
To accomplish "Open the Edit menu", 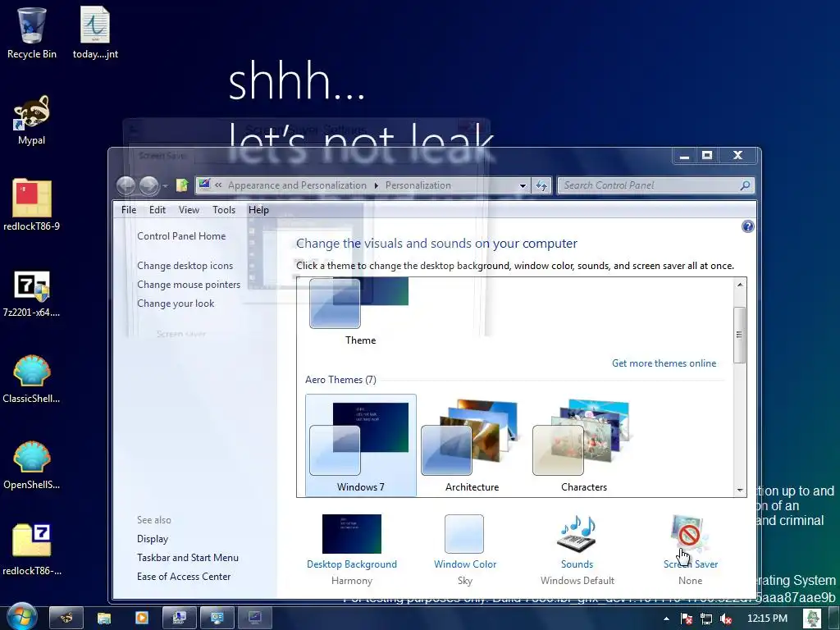I will tap(157, 210).
